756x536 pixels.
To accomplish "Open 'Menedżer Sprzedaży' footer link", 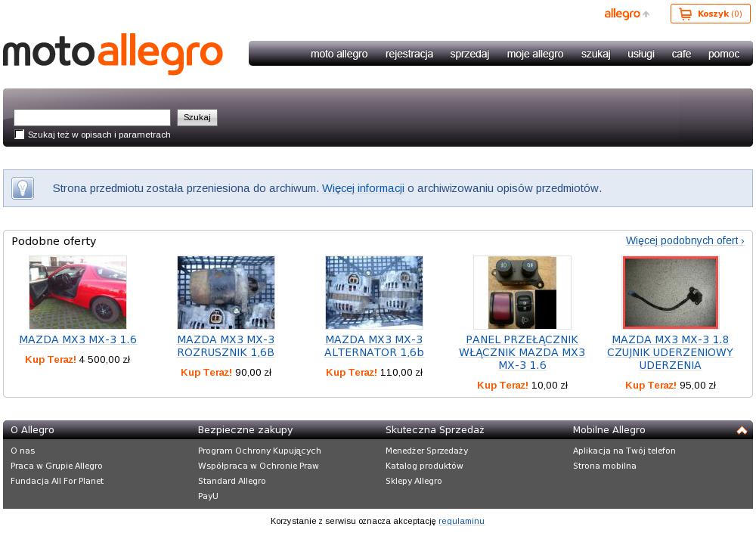I will point(426,451).
